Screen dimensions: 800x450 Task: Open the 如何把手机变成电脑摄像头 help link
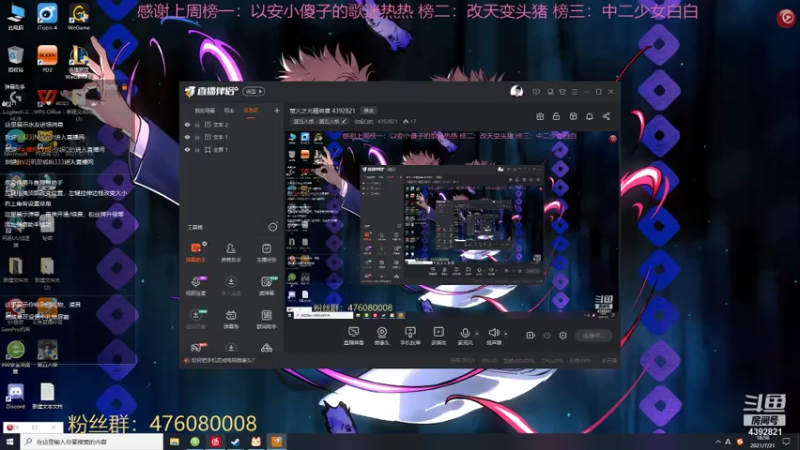click(222, 360)
